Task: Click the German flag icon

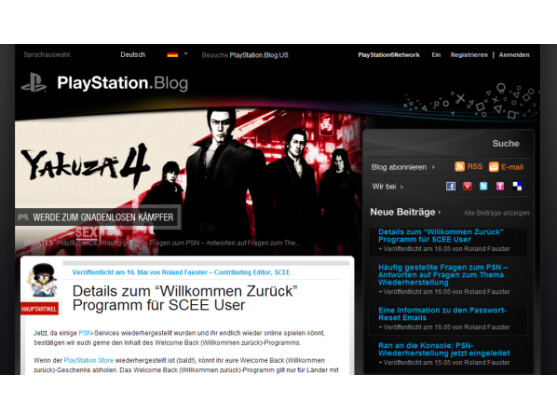Action: [x=172, y=55]
